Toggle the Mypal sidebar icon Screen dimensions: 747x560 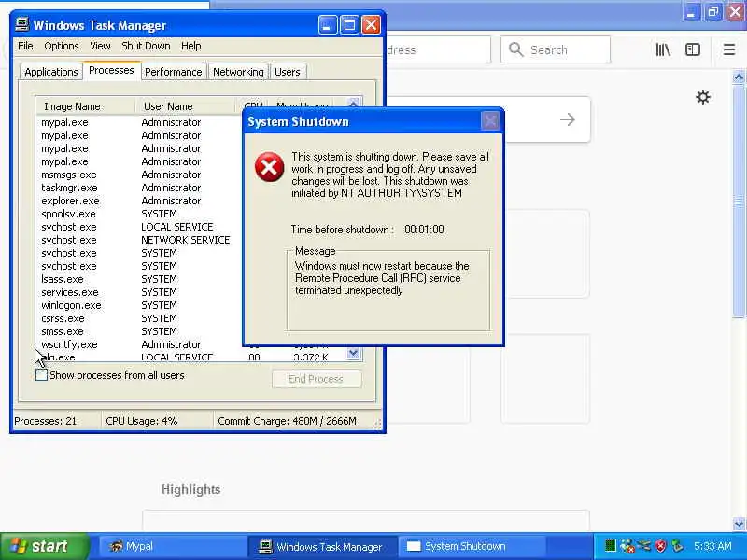693,49
